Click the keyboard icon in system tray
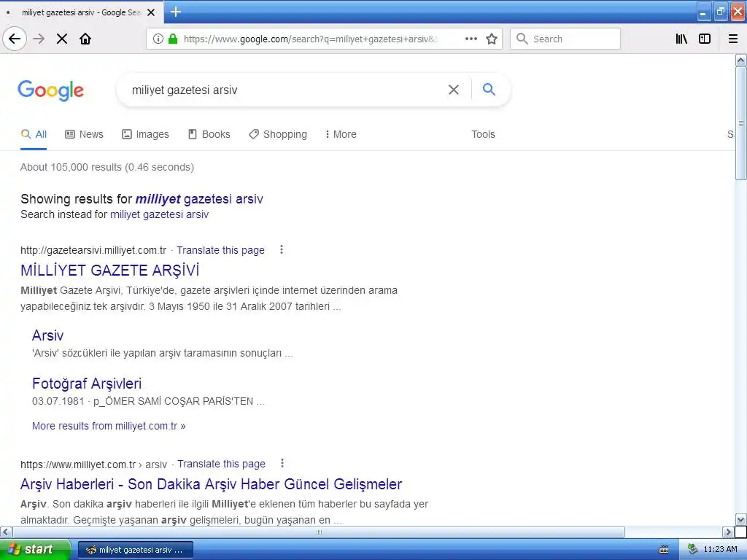The height and width of the screenshot is (560, 747). tap(664, 550)
